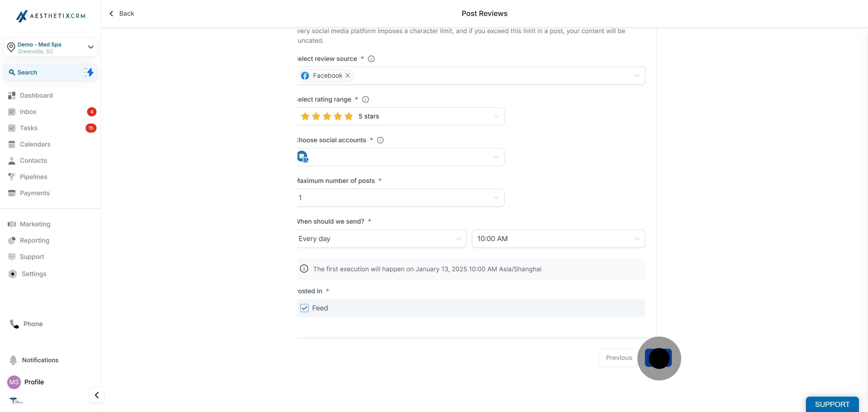Click the MS profile avatar
This screenshot has height=412, width=868.
[14, 382]
